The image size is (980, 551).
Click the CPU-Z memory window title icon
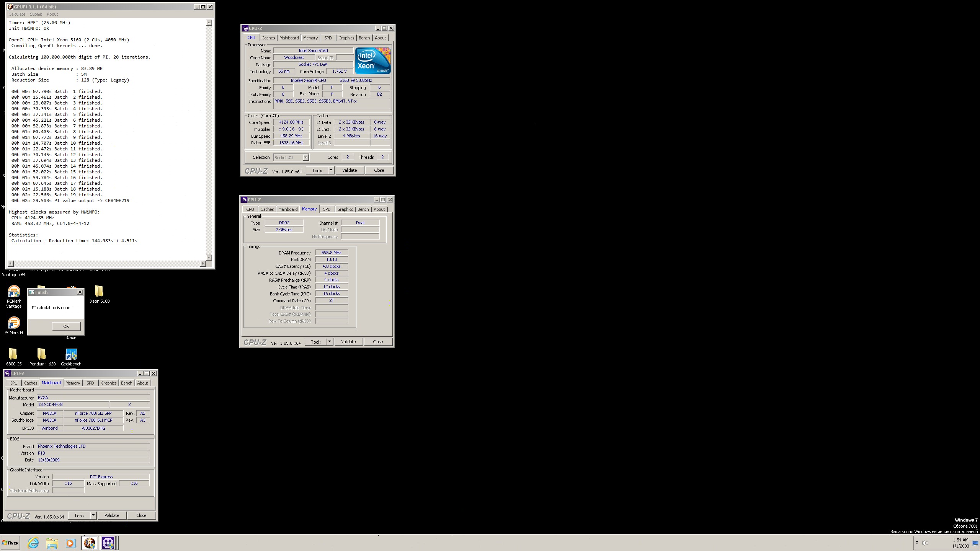tap(244, 200)
